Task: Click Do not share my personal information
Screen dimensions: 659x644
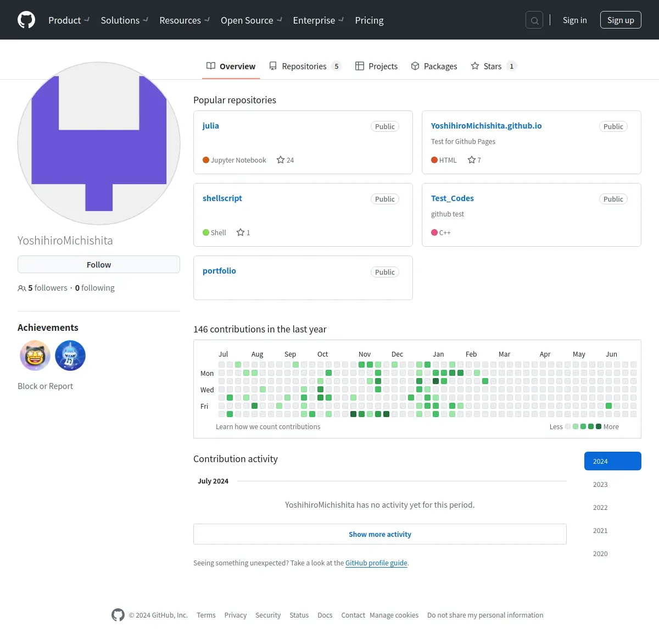Action: coord(485,615)
